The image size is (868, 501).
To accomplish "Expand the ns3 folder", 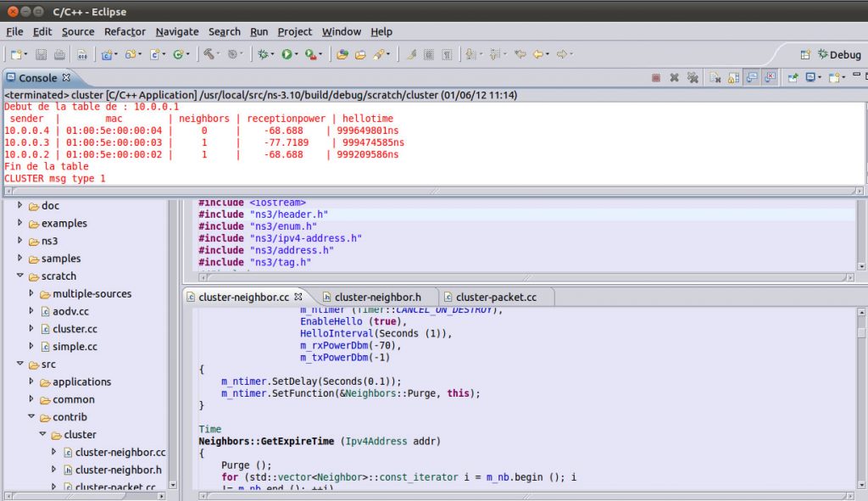I will point(20,241).
